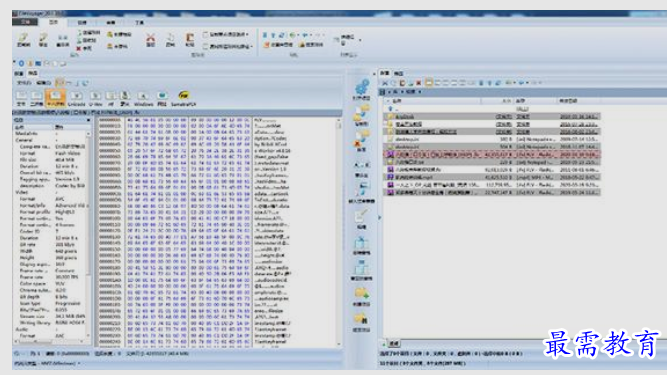Image resolution: width=667 pixels, height=375 pixels.
Task: Switch viewer to Unicode mode
Action: (77, 98)
